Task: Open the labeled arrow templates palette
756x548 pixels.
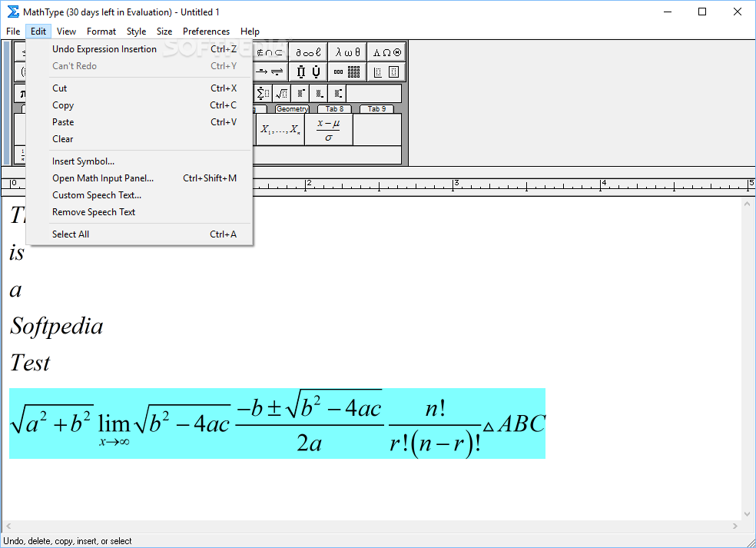Action: 270,72
